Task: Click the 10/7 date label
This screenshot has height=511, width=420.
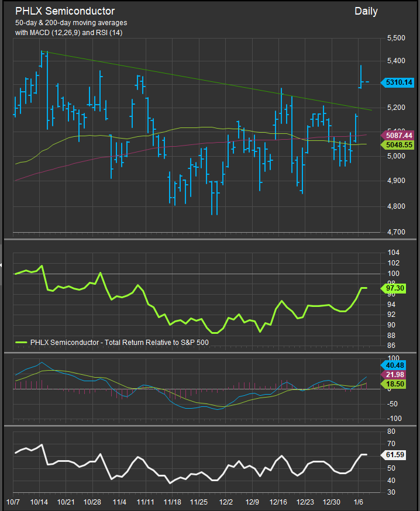Action: coord(13,502)
